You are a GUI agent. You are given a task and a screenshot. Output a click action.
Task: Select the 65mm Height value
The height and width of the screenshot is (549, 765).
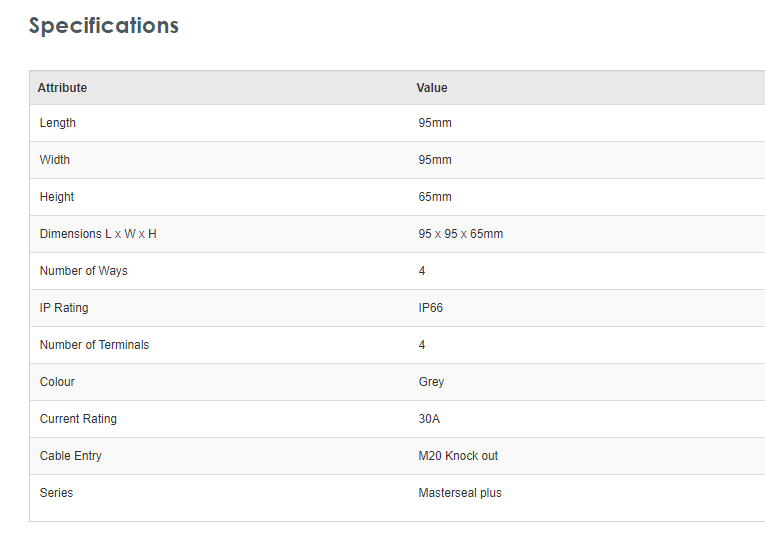(x=435, y=197)
